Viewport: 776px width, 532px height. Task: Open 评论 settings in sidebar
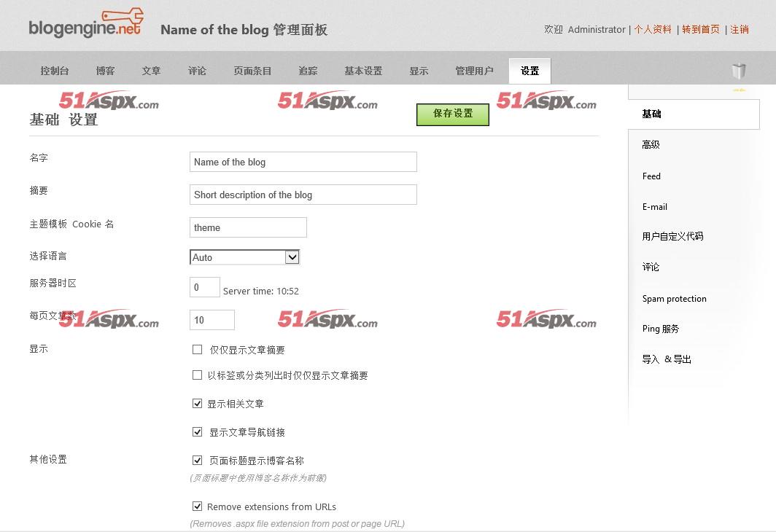click(x=651, y=267)
